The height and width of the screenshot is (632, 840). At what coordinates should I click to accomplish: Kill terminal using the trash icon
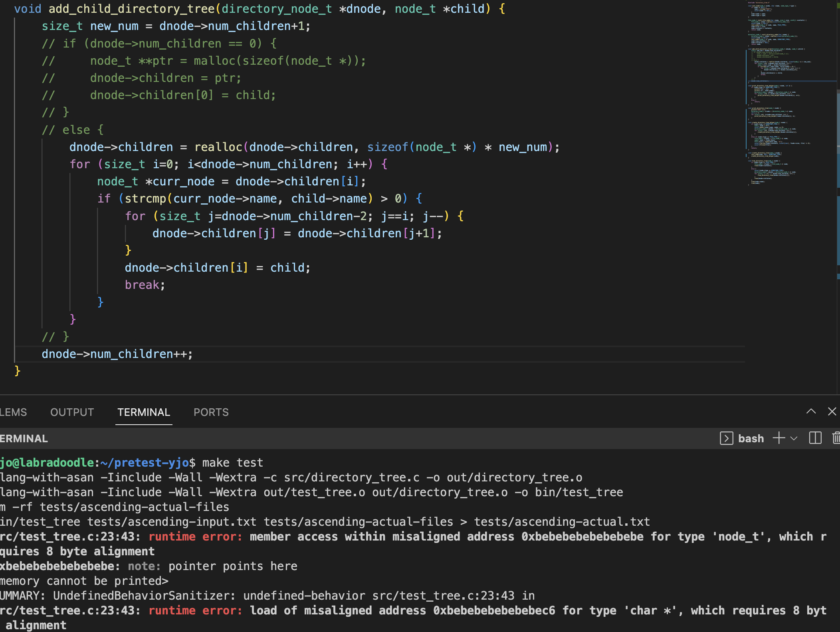(x=836, y=438)
